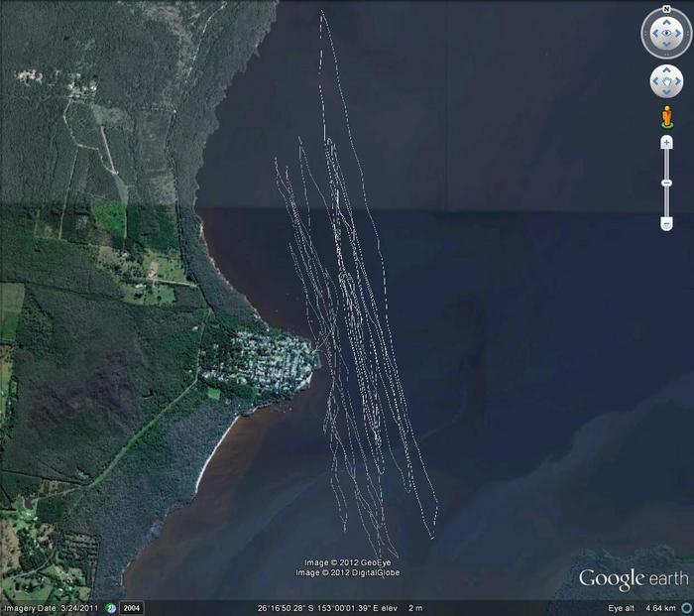Pan map right with Move joystick arrow
The height and width of the screenshot is (616, 694).
click(x=678, y=81)
